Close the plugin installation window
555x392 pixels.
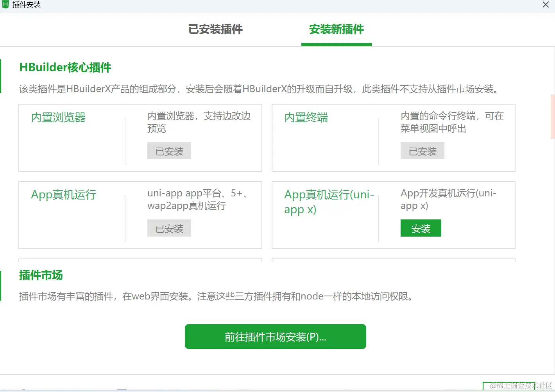click(546, 5)
